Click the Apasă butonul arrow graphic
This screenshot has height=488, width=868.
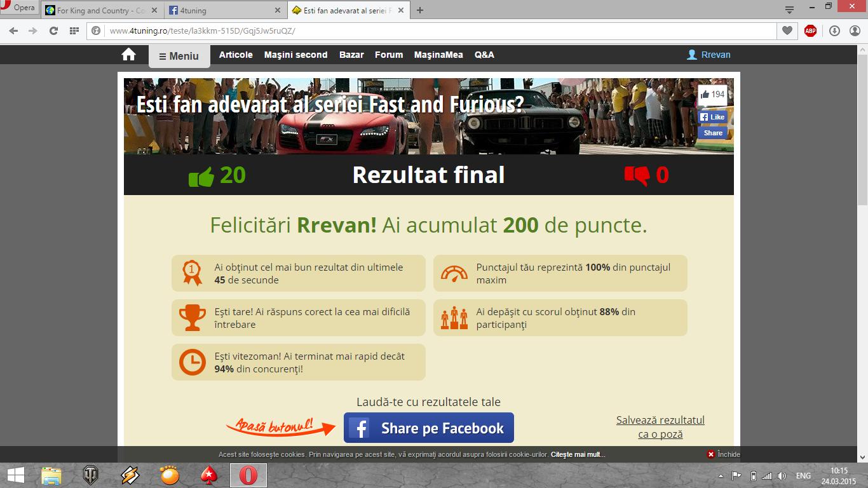tap(281, 426)
